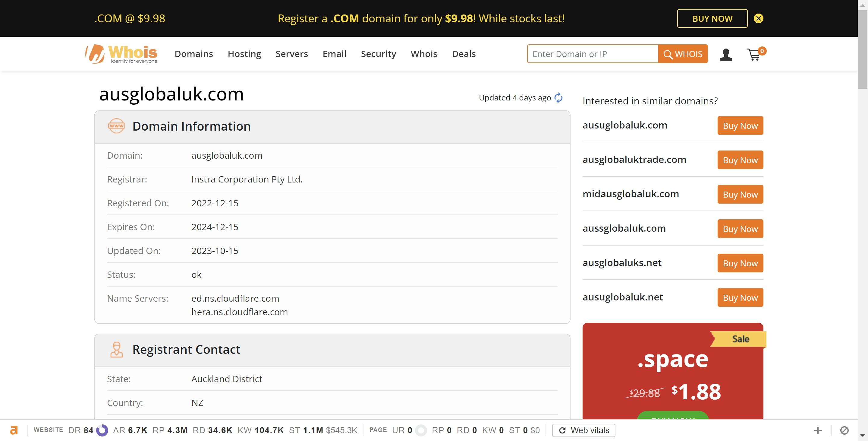The width and height of the screenshot is (868, 441).
Task: Open the Domains menu
Action: [x=194, y=54]
